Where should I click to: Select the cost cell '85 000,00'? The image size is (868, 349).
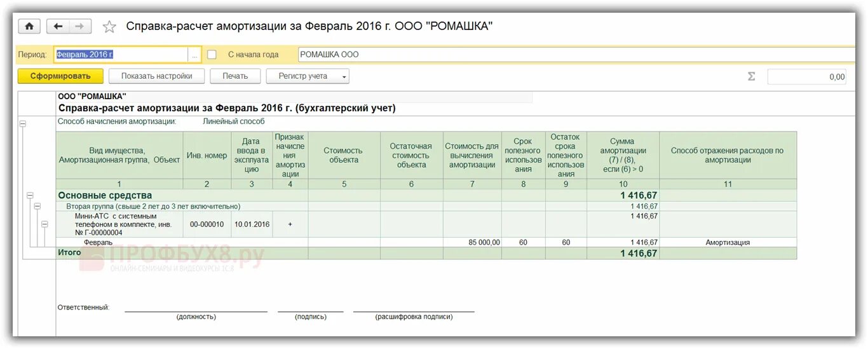click(472, 242)
